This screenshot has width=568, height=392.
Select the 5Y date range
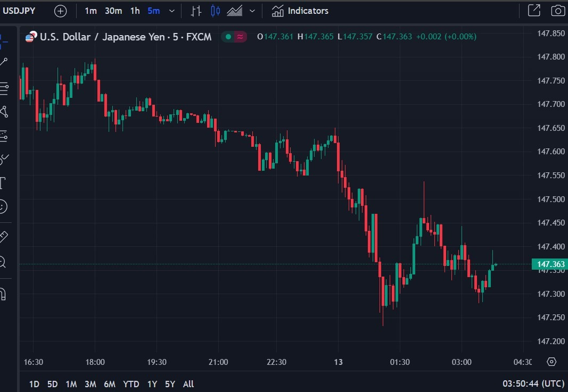click(170, 384)
